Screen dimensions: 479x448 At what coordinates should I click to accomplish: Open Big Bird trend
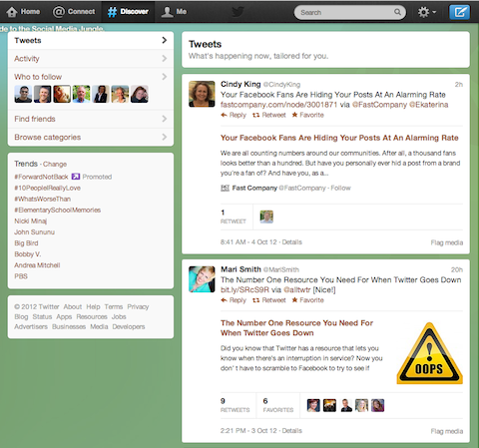click(x=26, y=243)
